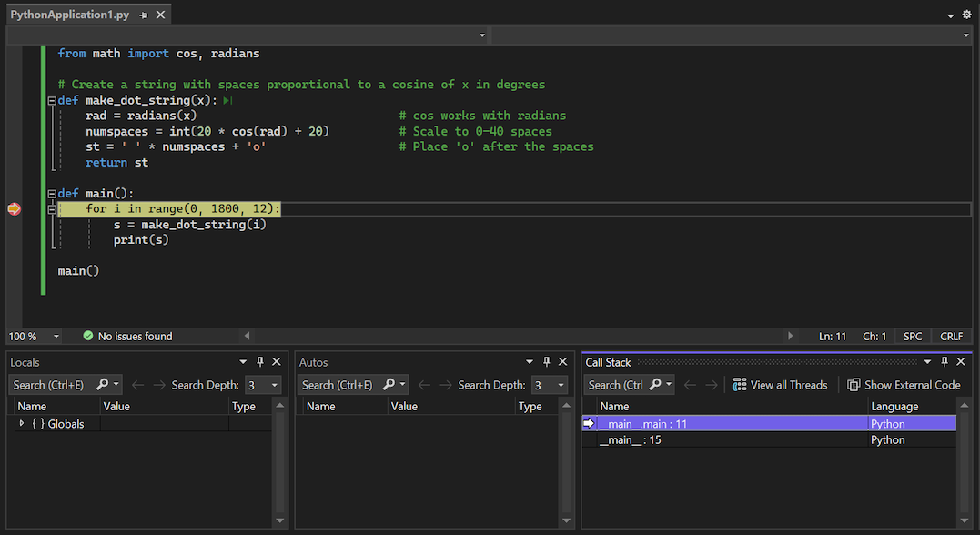
Task: Click the SPC indicator in the status bar
Action: [x=912, y=336]
